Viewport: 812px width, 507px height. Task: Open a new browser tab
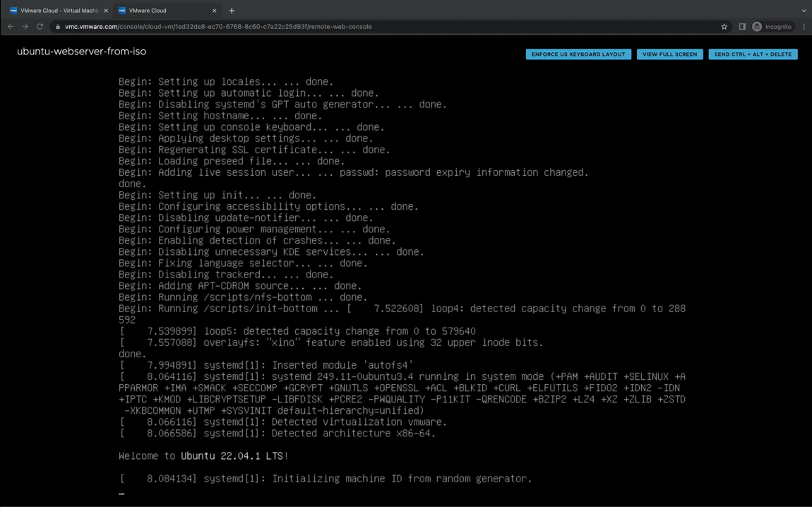pos(232,11)
